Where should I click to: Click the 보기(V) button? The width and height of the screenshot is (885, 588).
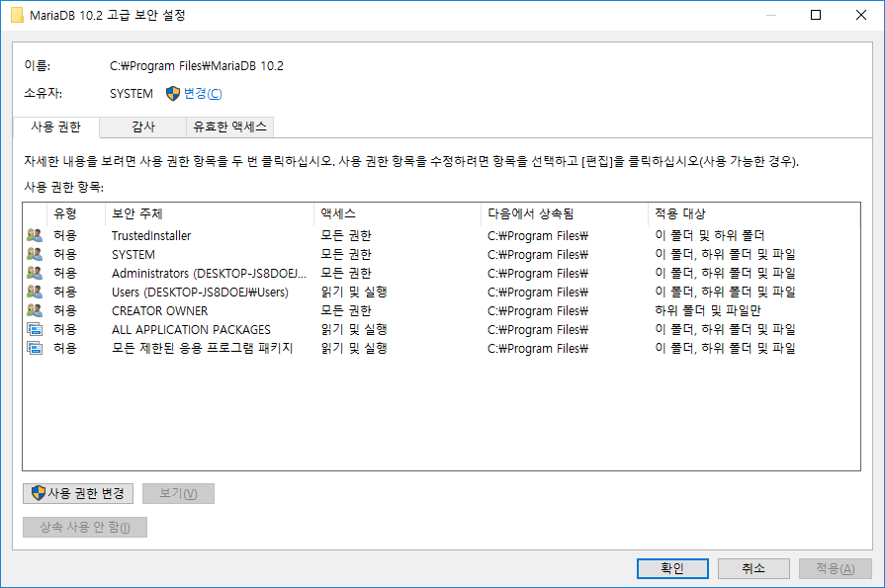178,493
